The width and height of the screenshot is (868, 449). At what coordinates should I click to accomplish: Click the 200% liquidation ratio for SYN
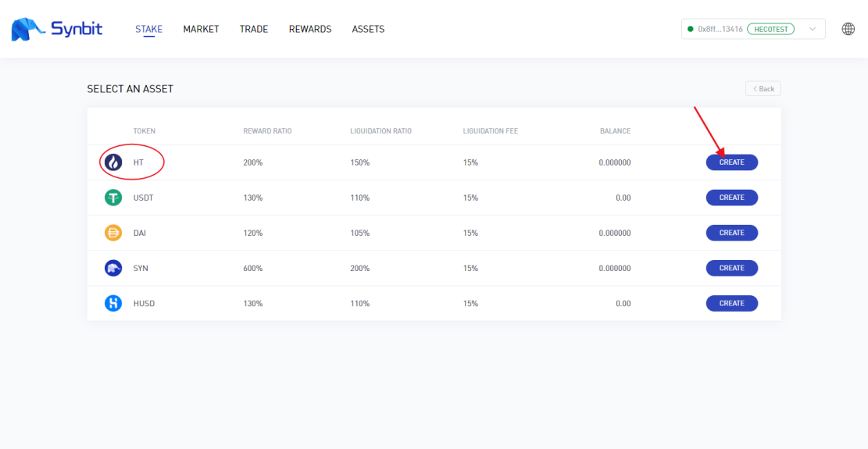coord(360,268)
